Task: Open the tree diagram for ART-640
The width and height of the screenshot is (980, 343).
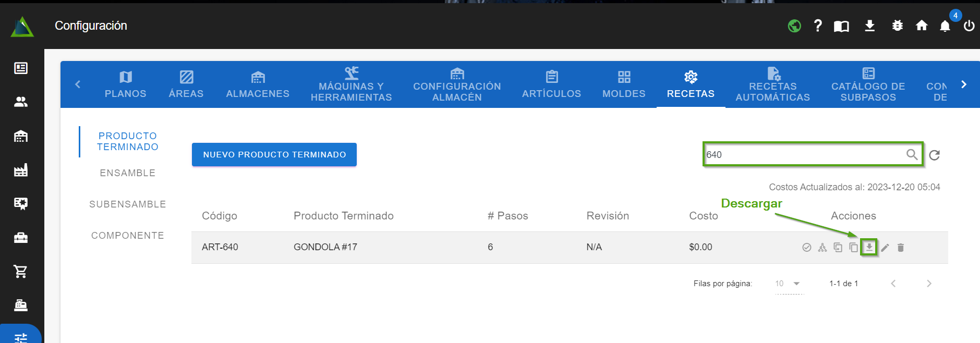Action: tap(822, 248)
